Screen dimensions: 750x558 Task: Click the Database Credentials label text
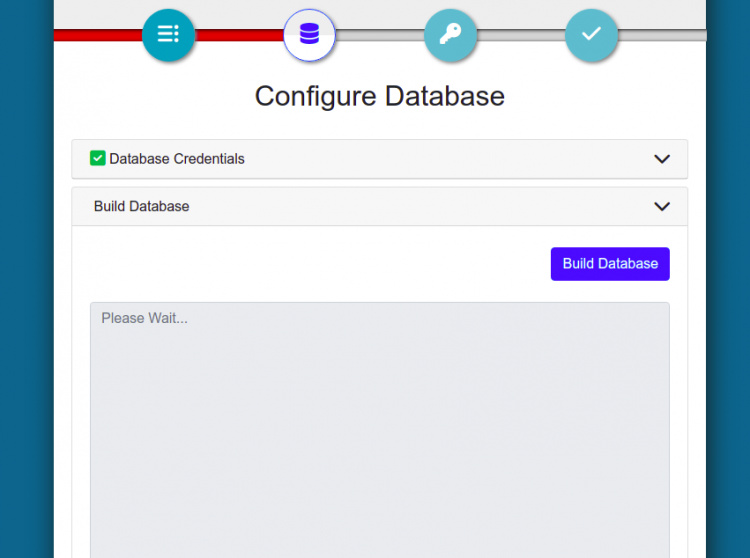176,158
